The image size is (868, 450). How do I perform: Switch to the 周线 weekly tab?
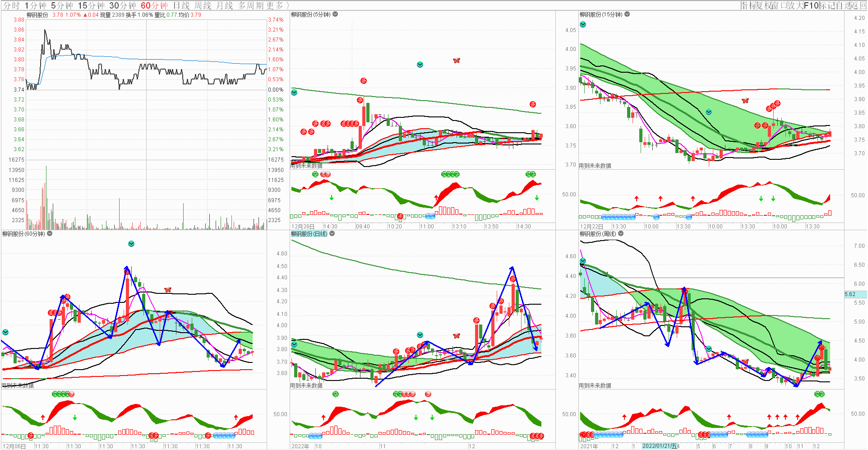pos(203,5)
